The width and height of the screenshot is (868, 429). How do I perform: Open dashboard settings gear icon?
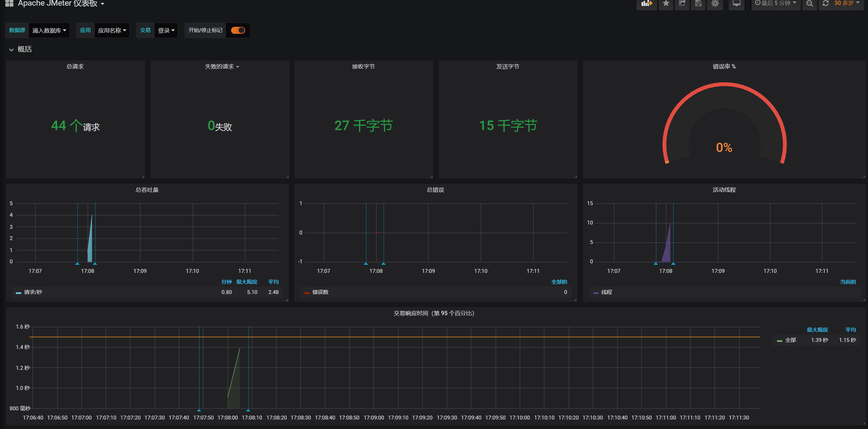[x=715, y=4]
